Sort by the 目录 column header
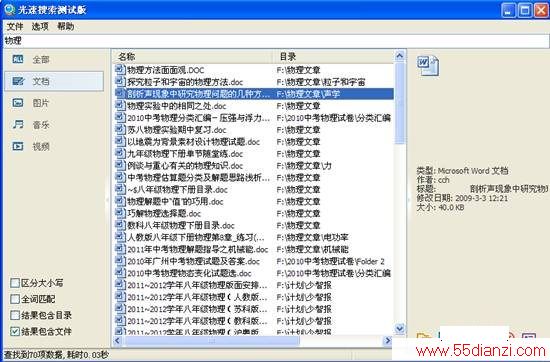This screenshot has height=362, width=550. [334, 56]
